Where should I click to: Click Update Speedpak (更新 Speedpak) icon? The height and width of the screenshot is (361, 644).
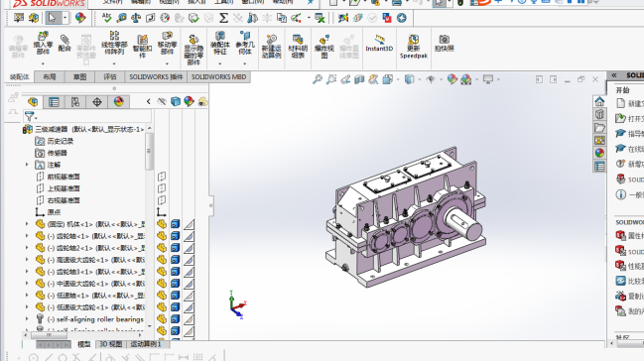click(414, 46)
